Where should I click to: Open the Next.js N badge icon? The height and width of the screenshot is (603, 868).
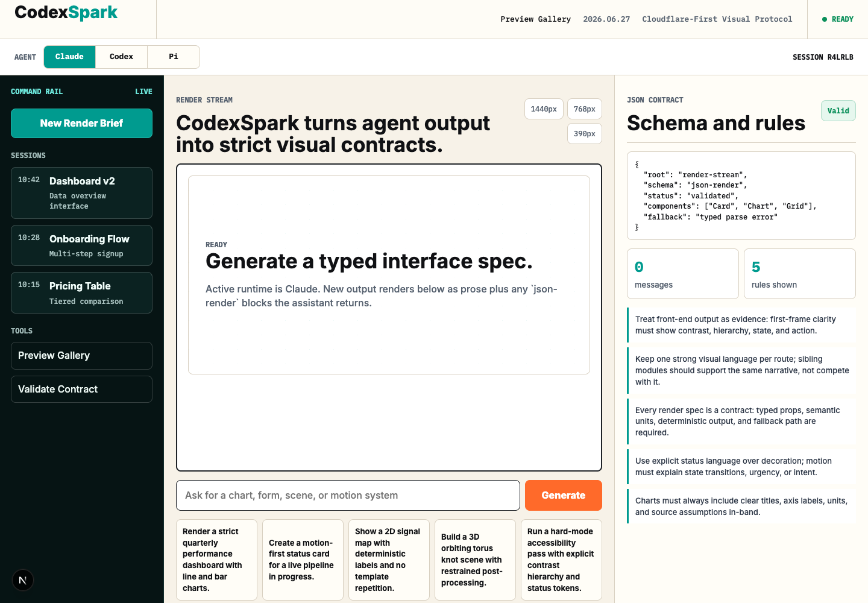23,580
